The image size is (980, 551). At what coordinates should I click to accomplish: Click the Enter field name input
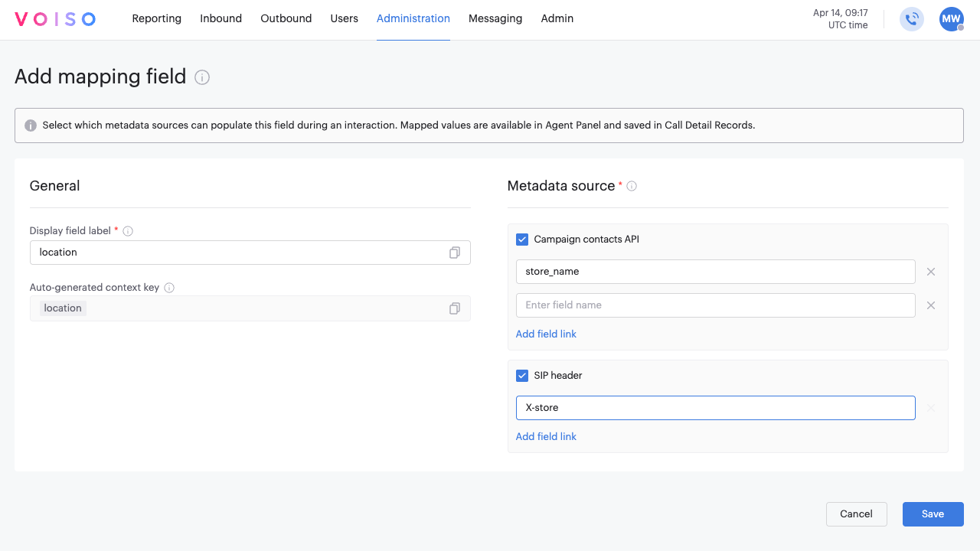click(x=715, y=305)
